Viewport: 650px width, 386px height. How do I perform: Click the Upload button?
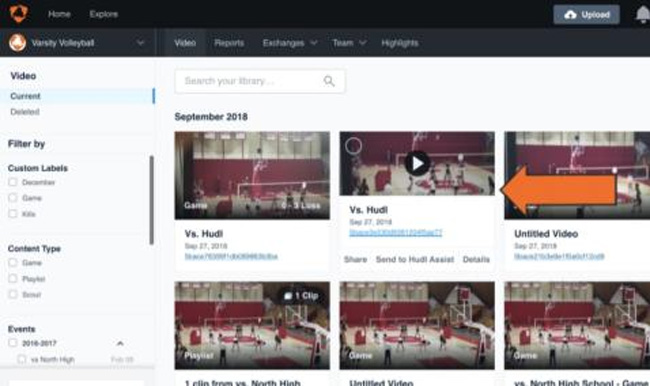click(x=586, y=15)
